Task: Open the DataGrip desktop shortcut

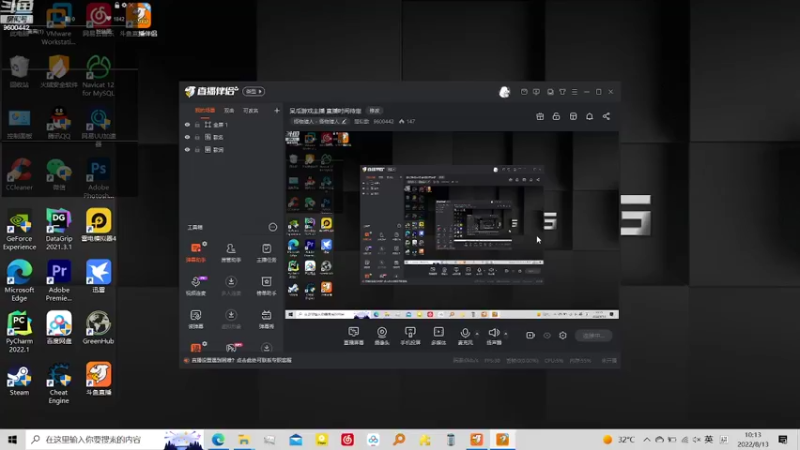Action: tap(59, 229)
